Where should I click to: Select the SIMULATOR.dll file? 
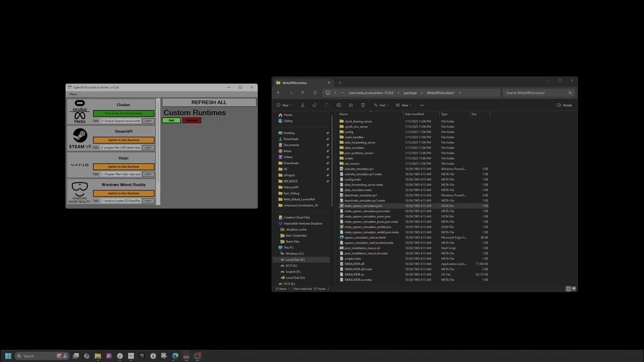(354, 263)
